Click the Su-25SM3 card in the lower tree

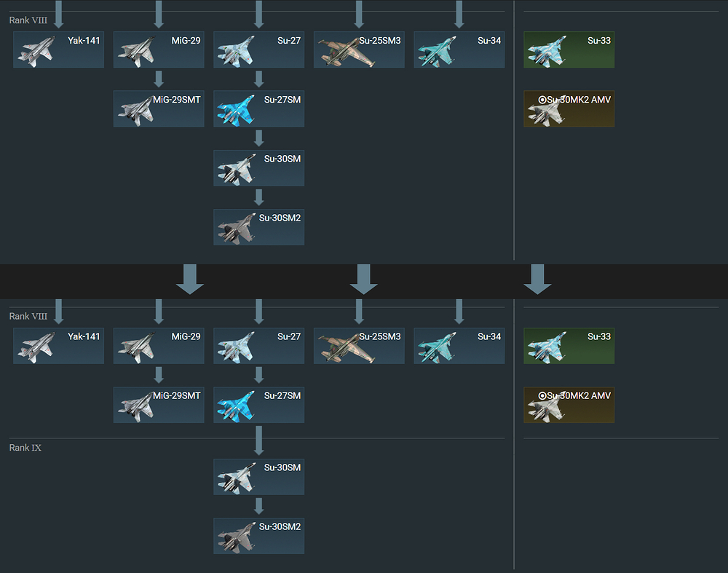[x=359, y=346]
